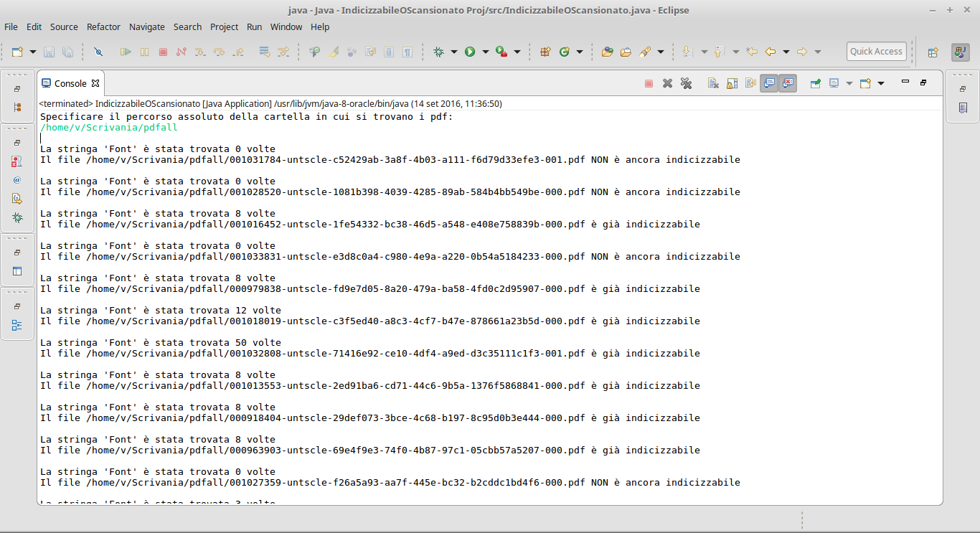Open the Edit menu
The image size is (980, 533).
pos(34,27)
